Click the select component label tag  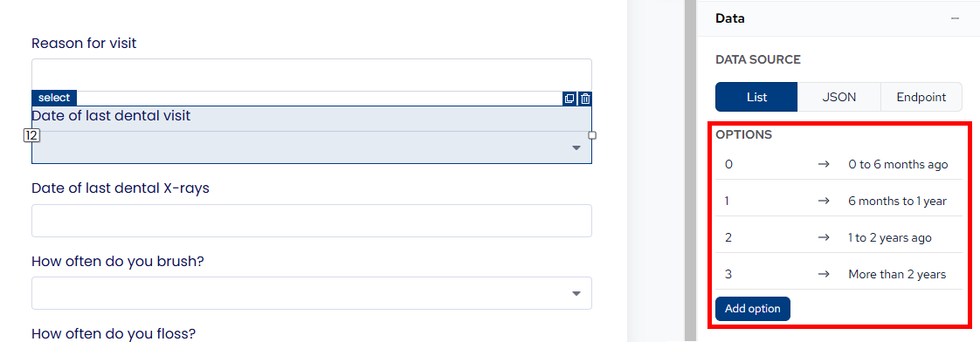(54, 98)
